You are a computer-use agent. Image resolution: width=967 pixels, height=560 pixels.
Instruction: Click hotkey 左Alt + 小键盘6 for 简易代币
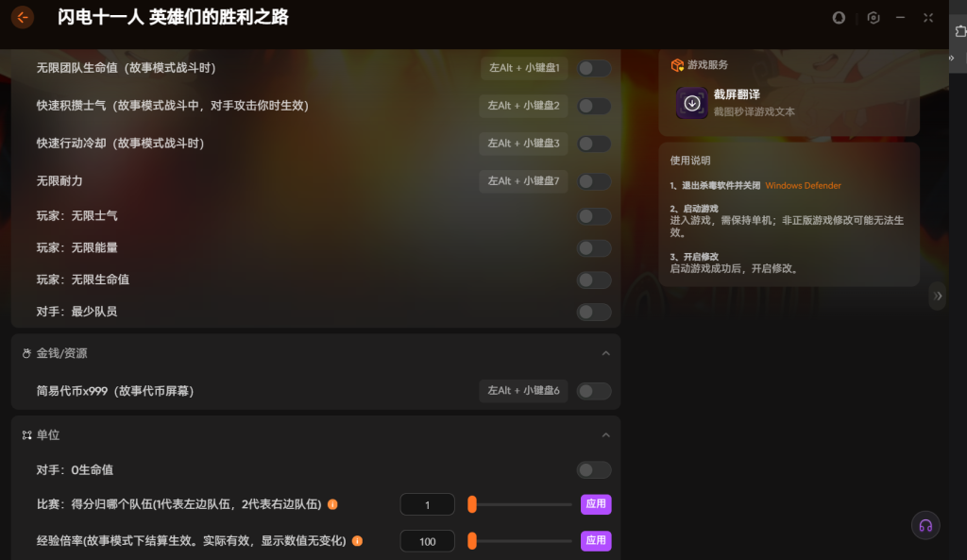tap(523, 391)
